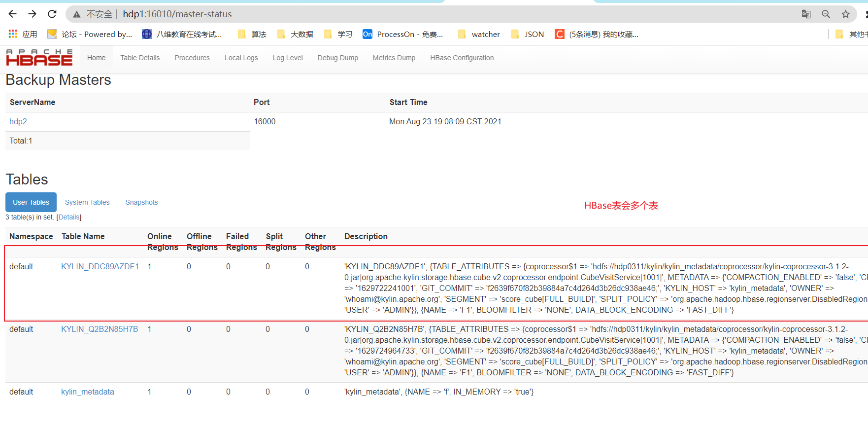This screenshot has width=868, height=433.
Task: Click the Start Time column header
Action: pyautogui.click(x=408, y=102)
